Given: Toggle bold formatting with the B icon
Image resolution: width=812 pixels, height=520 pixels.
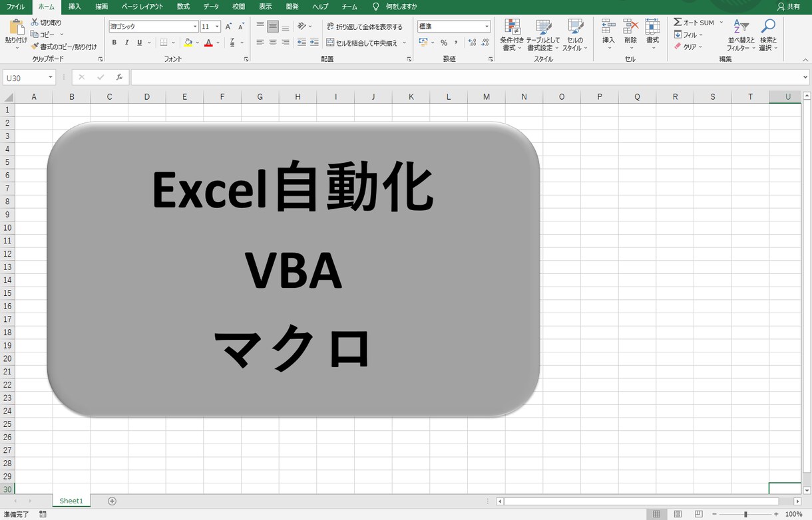Looking at the screenshot, I should (114, 42).
